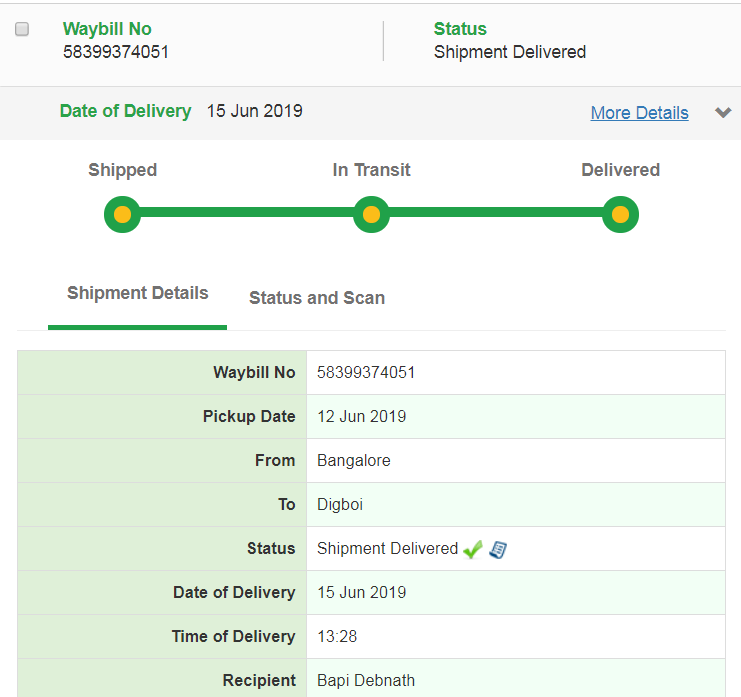741x697 pixels.
Task: Select waybill number 58399374051 in the table
Action: tap(366, 373)
